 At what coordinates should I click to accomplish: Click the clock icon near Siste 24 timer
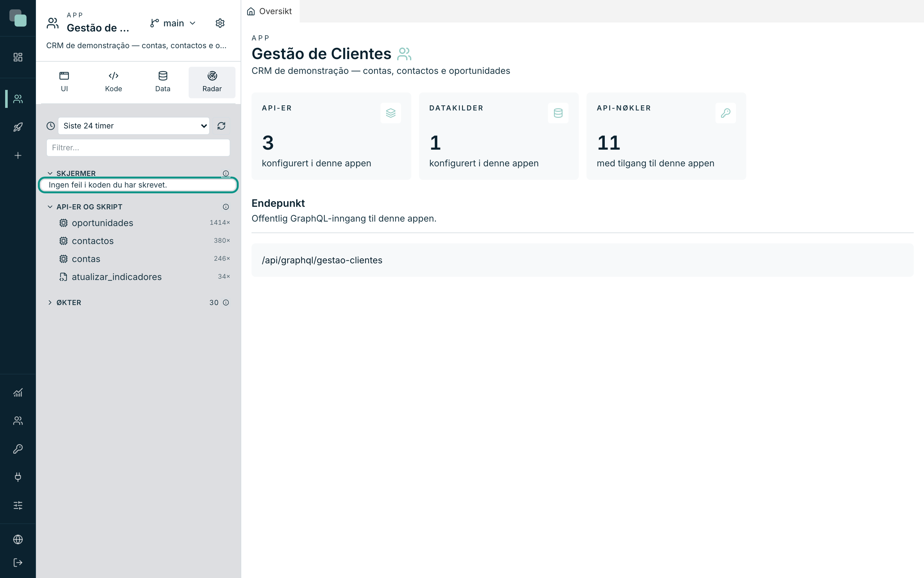pyautogui.click(x=51, y=126)
